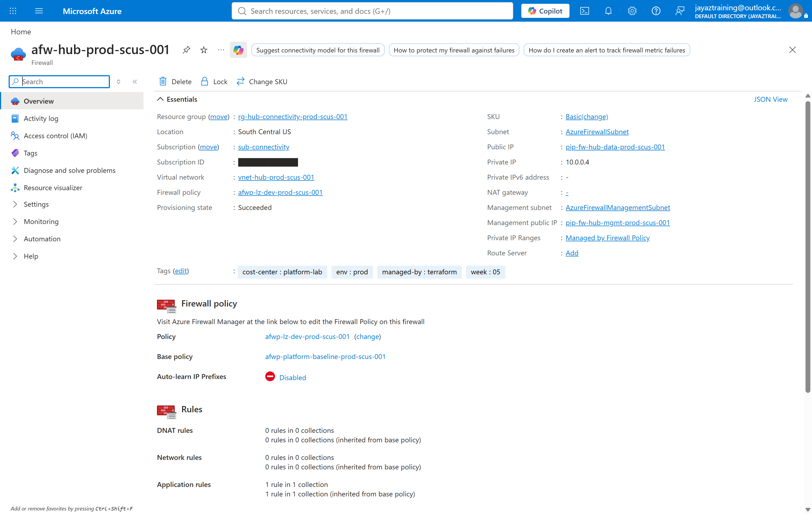This screenshot has width=812, height=514.
Task: Select Overview in the sidebar
Action: 72,101
